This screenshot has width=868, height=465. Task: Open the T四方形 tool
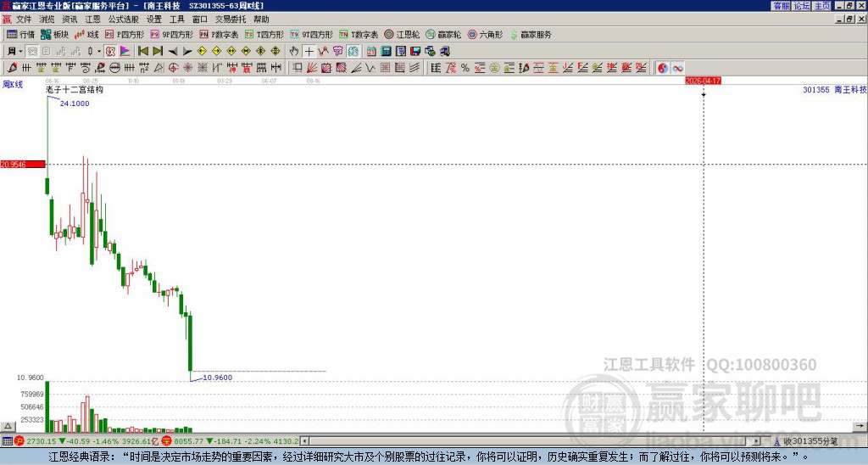pyautogui.click(x=264, y=34)
